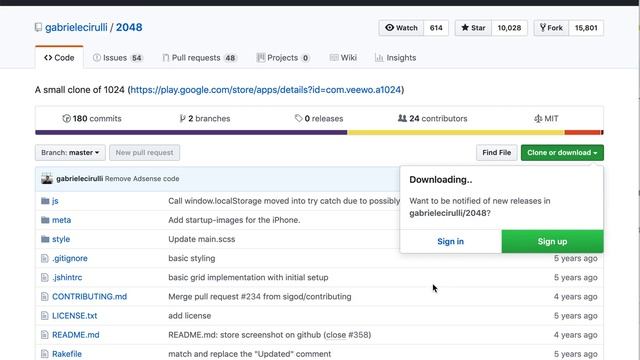Open the basic grid implementation commit message
Viewport: 640px width, 360px height.
[248, 278]
